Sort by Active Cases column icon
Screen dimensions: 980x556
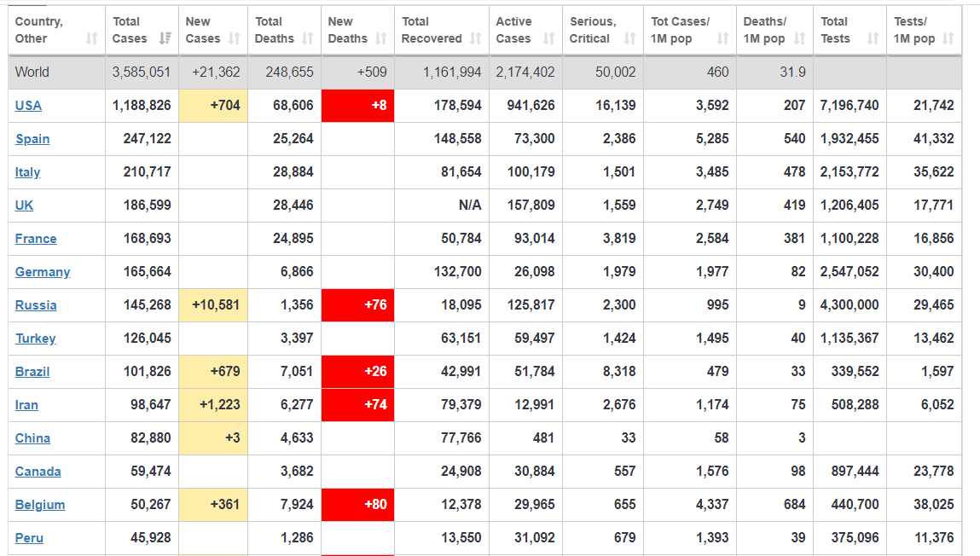click(548, 38)
